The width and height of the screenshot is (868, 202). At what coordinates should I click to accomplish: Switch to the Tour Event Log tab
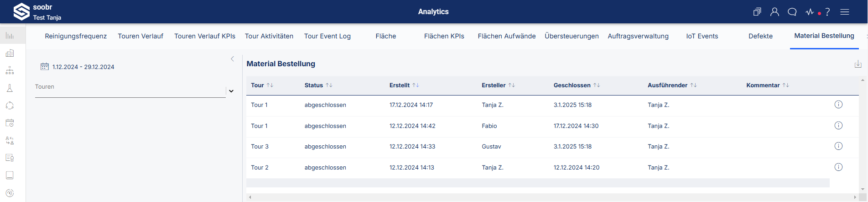pos(327,36)
